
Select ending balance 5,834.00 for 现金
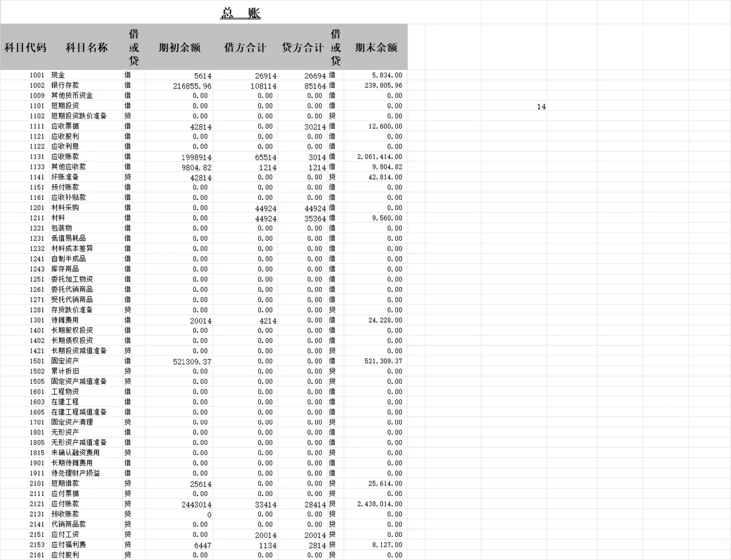[387, 75]
